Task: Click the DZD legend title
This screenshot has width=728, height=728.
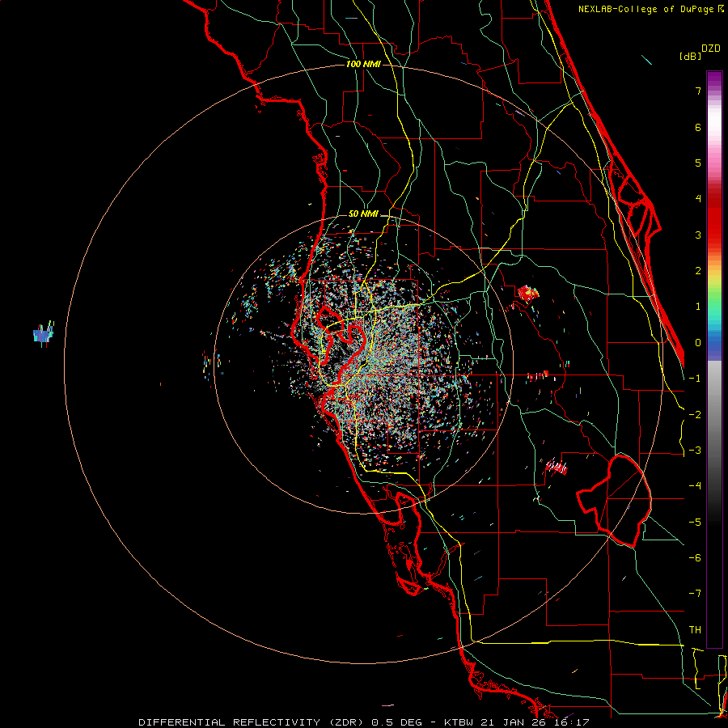Action: click(711, 49)
